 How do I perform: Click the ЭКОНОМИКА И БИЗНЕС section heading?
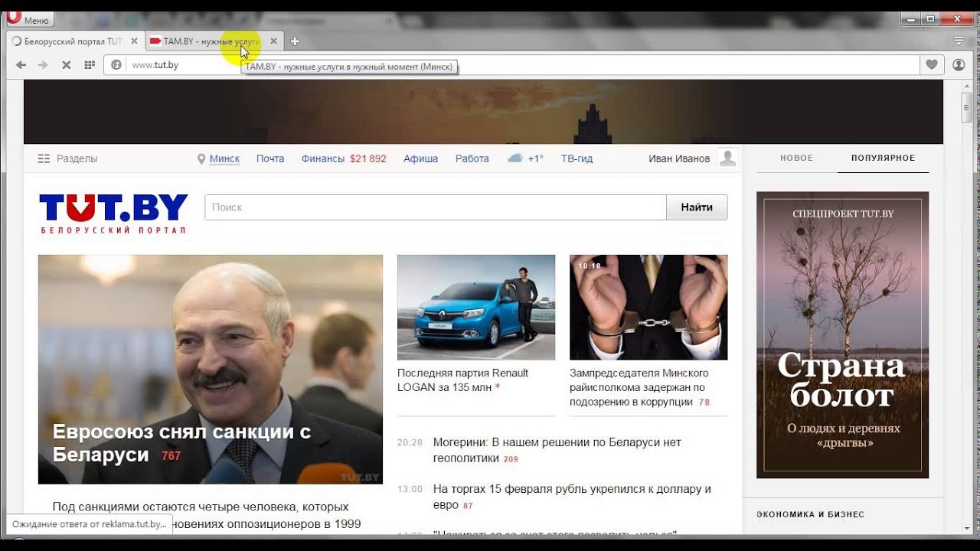point(810,514)
